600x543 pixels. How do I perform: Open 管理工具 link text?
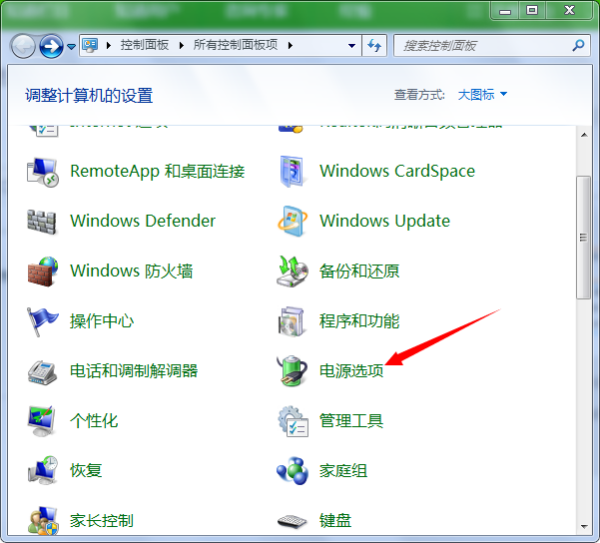pos(351,421)
